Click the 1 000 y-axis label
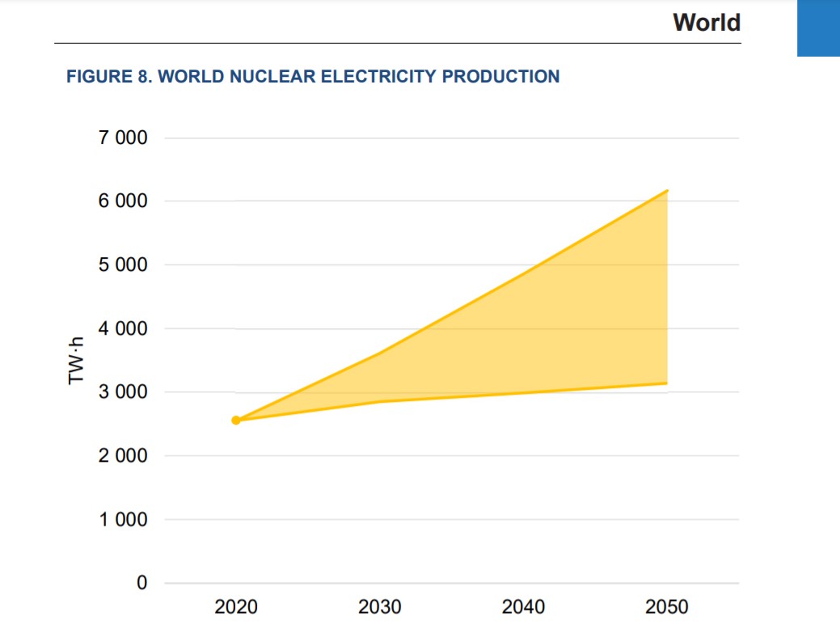This screenshot has height=630, width=840. 123,519
